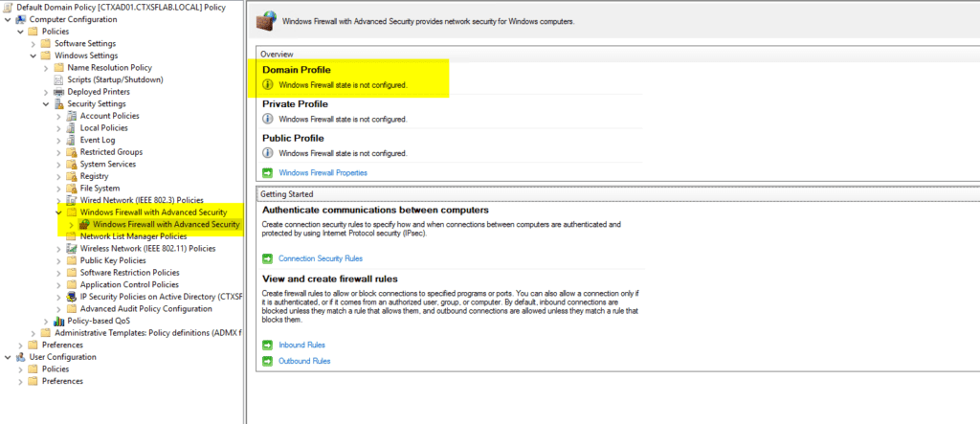980x424 pixels.
Task: Expand the Administrative Templates node
Action: 33,333
